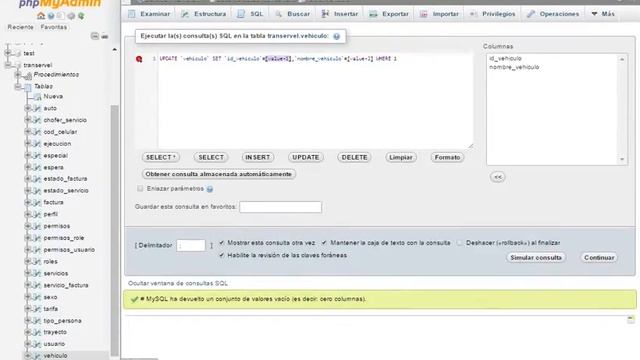The image size is (640, 360).
Task: Select nombre_vehiculo in the Columnas list
Action: pyautogui.click(x=514, y=67)
